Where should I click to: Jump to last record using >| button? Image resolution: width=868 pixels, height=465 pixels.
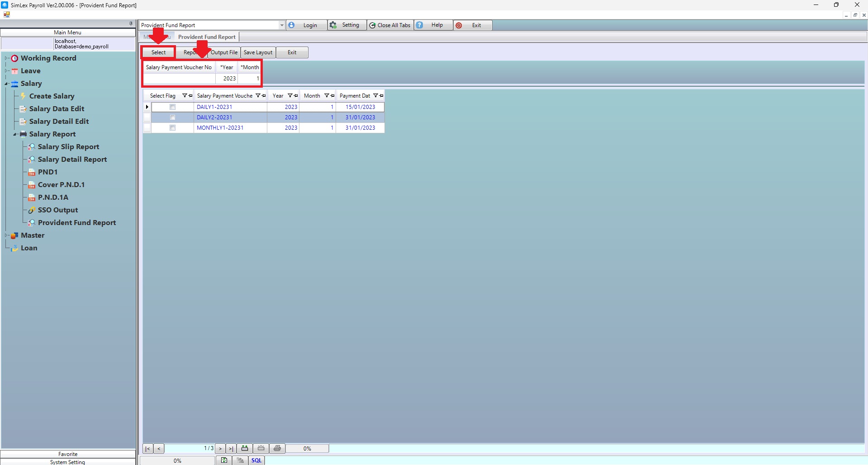231,449
